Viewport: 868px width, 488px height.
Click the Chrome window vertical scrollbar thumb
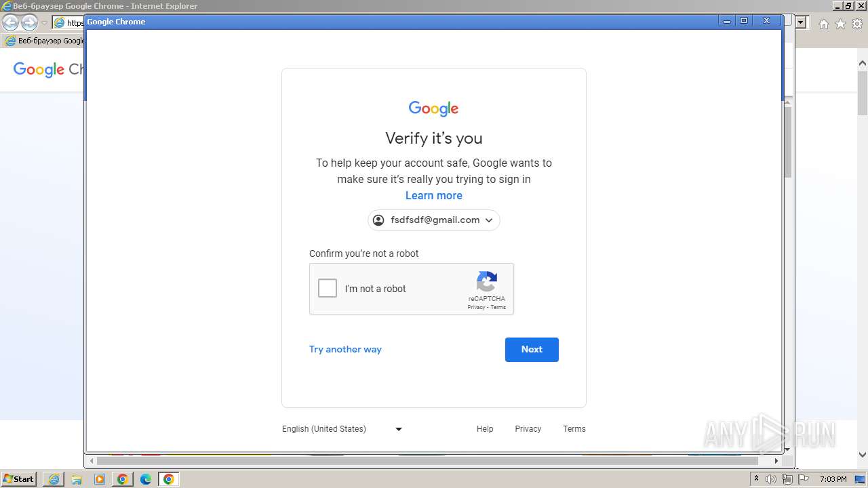[787, 141]
